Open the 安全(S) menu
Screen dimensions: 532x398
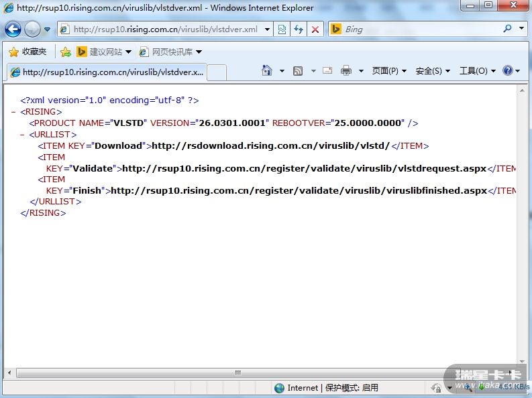pyautogui.click(x=433, y=71)
